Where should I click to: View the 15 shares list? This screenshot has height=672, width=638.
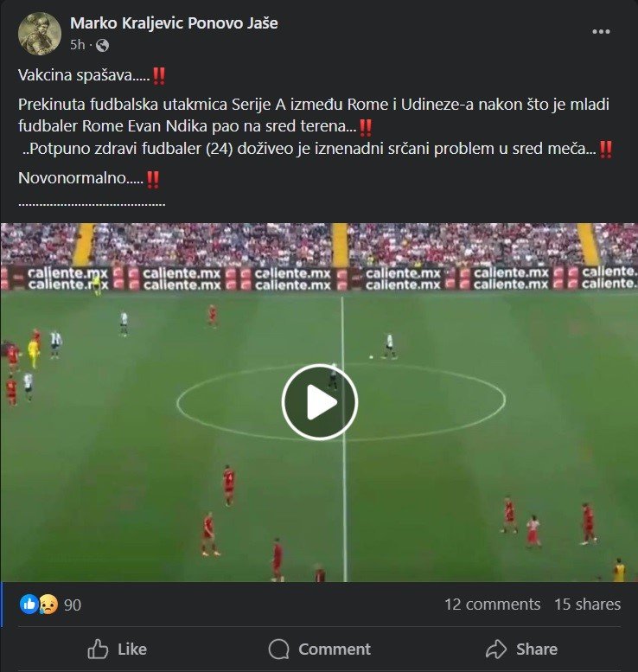[588, 605]
